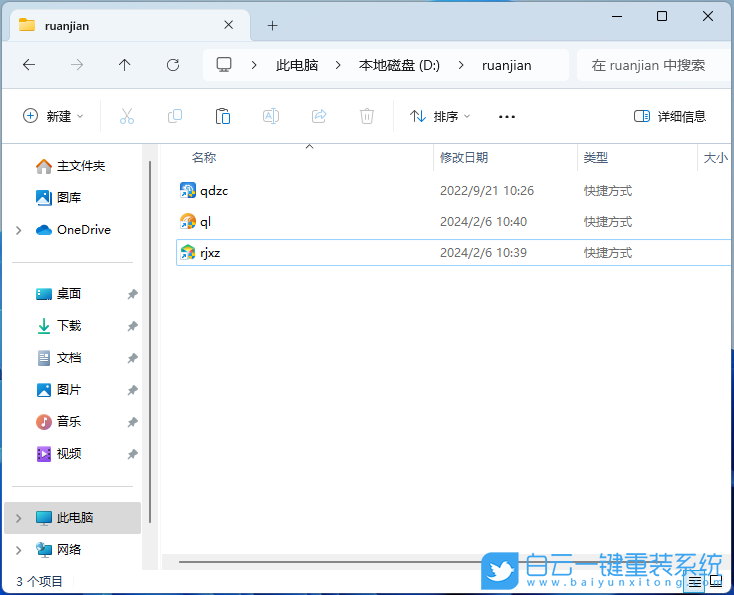The image size is (734, 595).
Task: Go back to the previous folder
Action: pyautogui.click(x=29, y=65)
